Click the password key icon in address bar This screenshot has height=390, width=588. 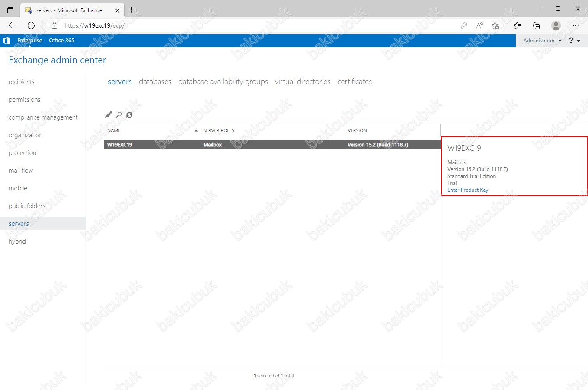pos(464,25)
